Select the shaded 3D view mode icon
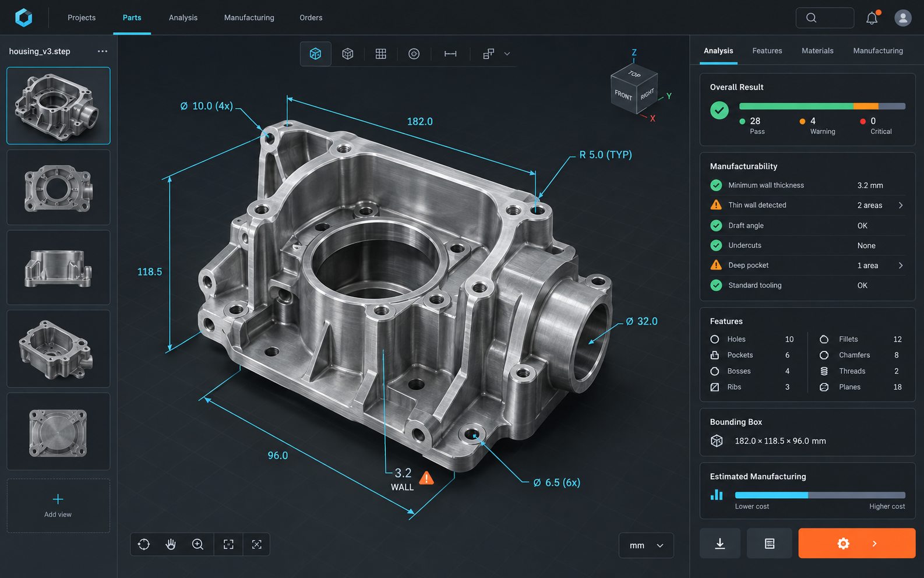924x578 pixels. 315,54
